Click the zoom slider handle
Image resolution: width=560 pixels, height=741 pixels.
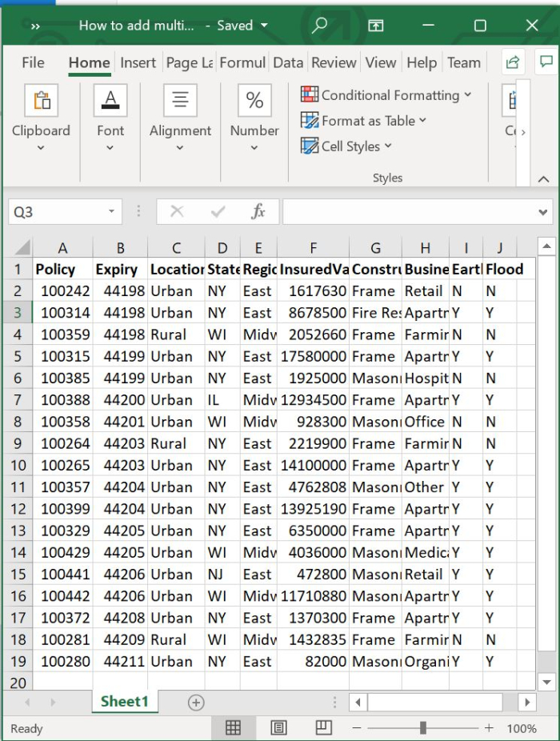[423, 727]
